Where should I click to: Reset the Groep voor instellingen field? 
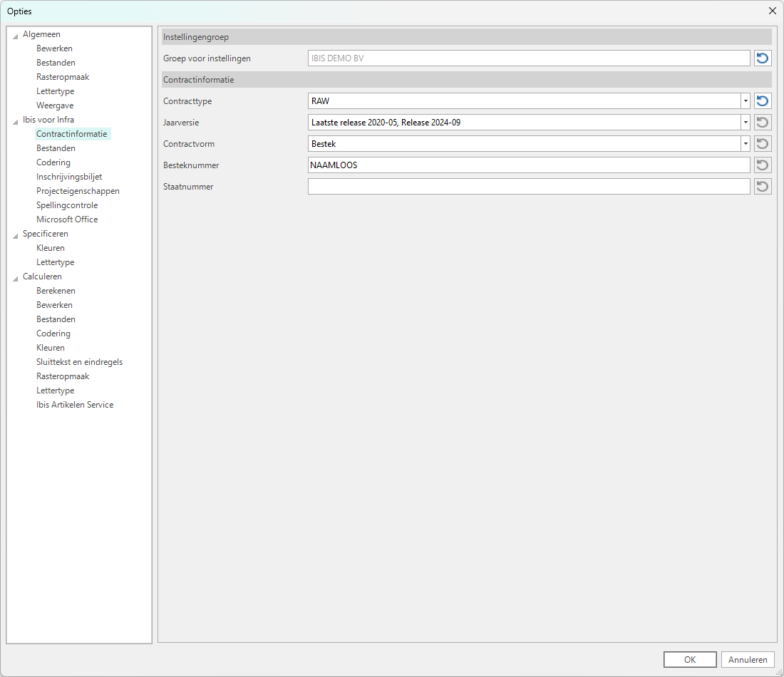[763, 58]
